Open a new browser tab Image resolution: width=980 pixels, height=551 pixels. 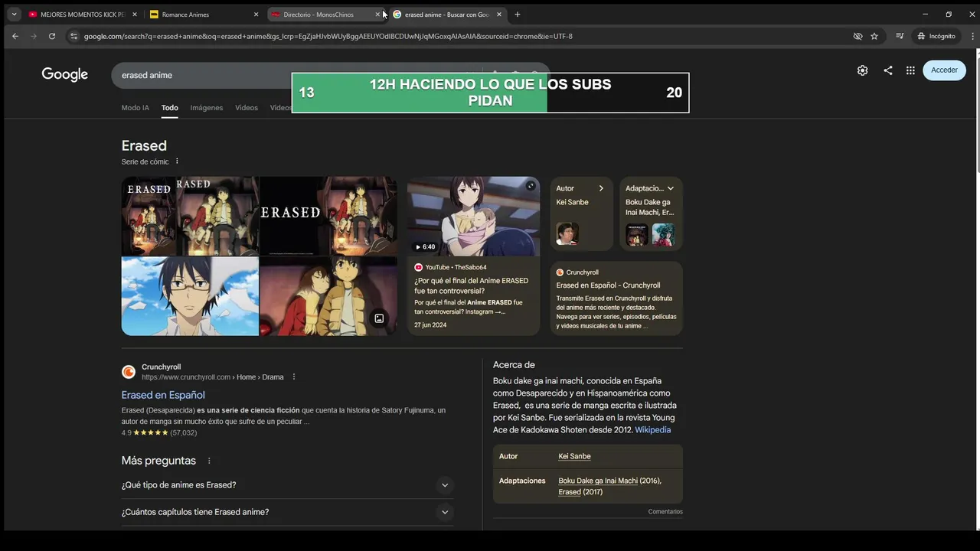pos(518,15)
